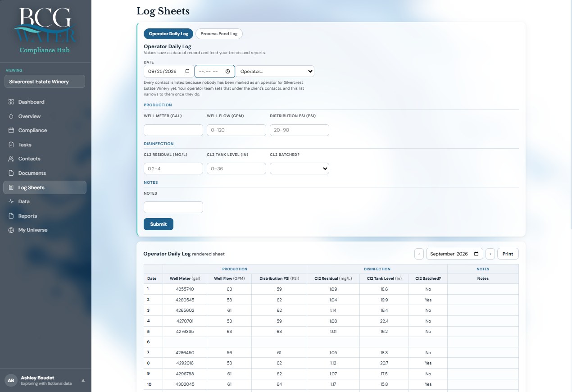Open the month picker calendar icon for September 2026
The height and width of the screenshot is (392, 572).
coord(477,254)
